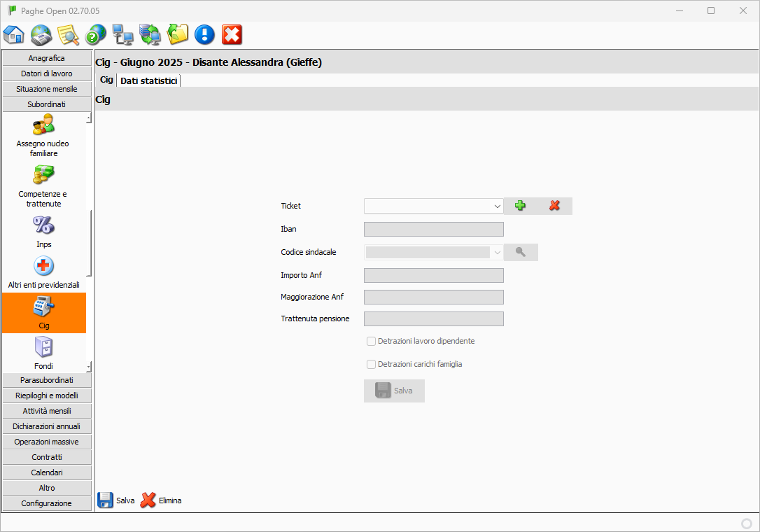Switch to the Dati statistici tab
Viewport: 760px width, 532px height.
pos(149,80)
